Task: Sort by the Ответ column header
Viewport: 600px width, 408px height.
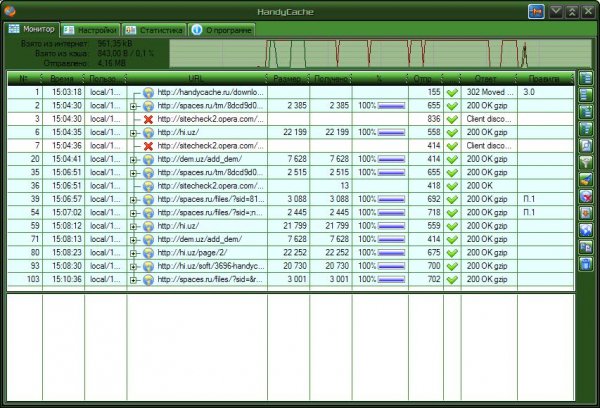Action: pos(489,78)
